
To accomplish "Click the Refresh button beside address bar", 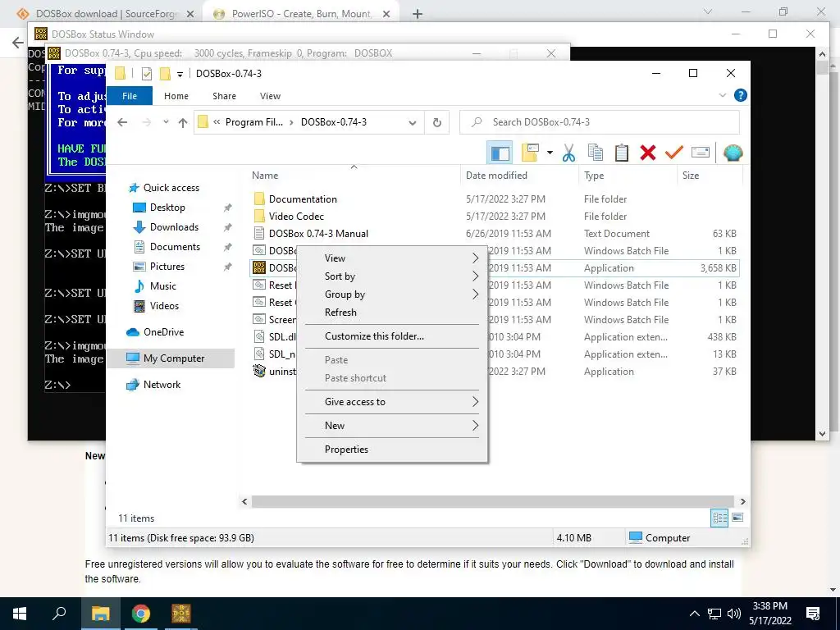I will pos(436,123).
